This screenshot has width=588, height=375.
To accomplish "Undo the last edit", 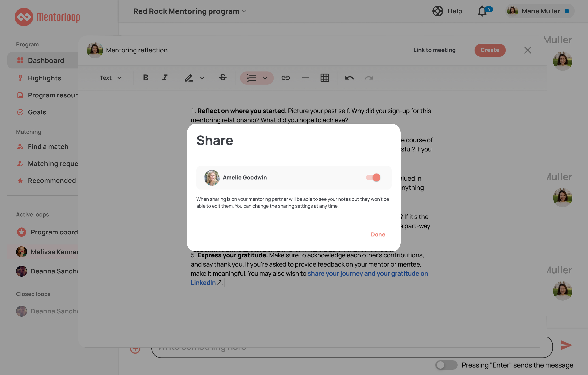I will 349,78.
